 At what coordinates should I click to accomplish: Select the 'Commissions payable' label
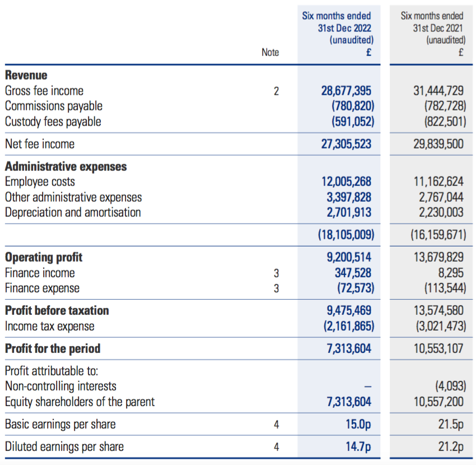click(54, 106)
